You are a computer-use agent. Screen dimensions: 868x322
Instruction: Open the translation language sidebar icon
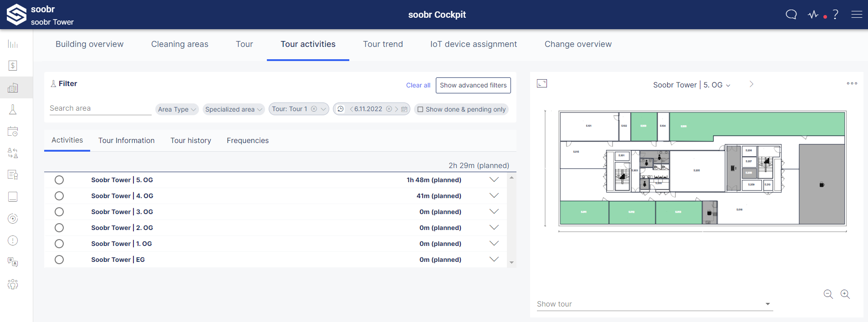[x=13, y=262]
